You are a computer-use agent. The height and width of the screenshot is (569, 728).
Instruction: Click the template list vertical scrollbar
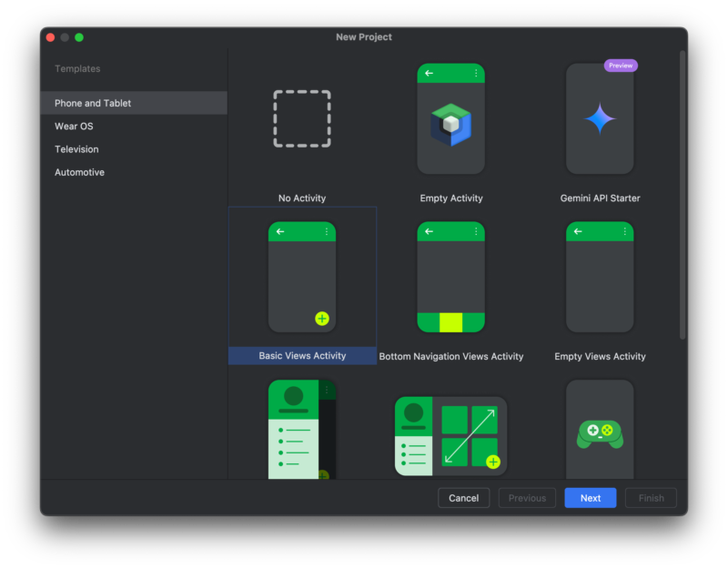(x=682, y=196)
